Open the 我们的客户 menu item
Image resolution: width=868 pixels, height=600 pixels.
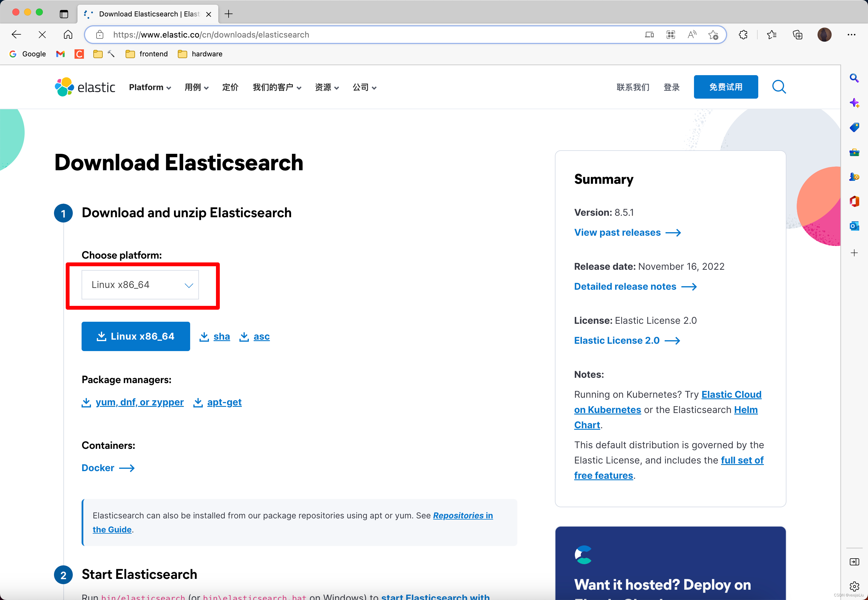(276, 87)
